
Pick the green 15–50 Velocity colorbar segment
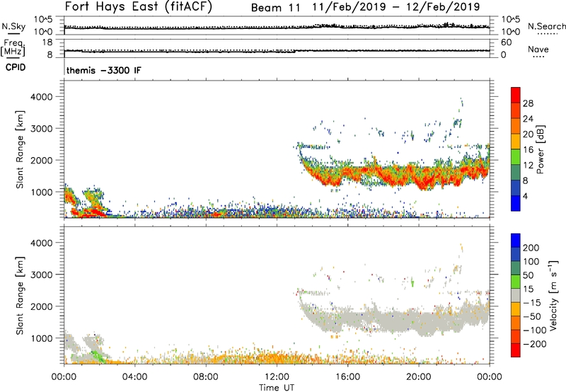point(516,282)
